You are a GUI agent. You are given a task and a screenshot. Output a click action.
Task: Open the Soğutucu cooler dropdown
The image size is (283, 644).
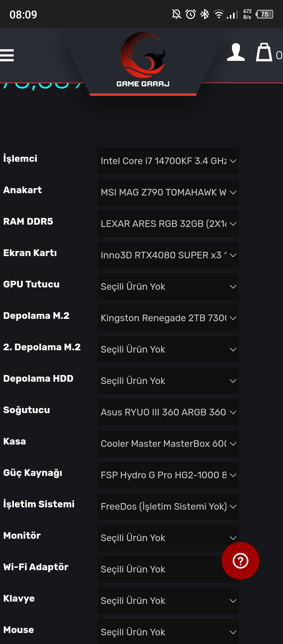[x=168, y=412]
